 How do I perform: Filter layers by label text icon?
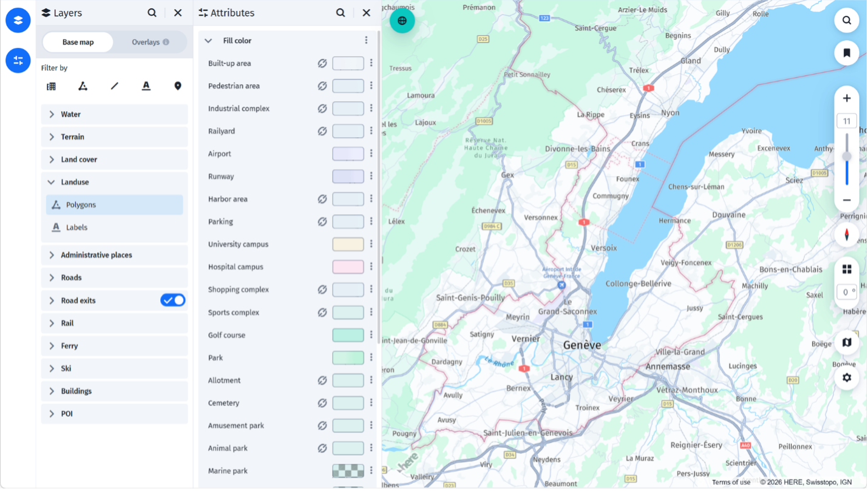(146, 86)
